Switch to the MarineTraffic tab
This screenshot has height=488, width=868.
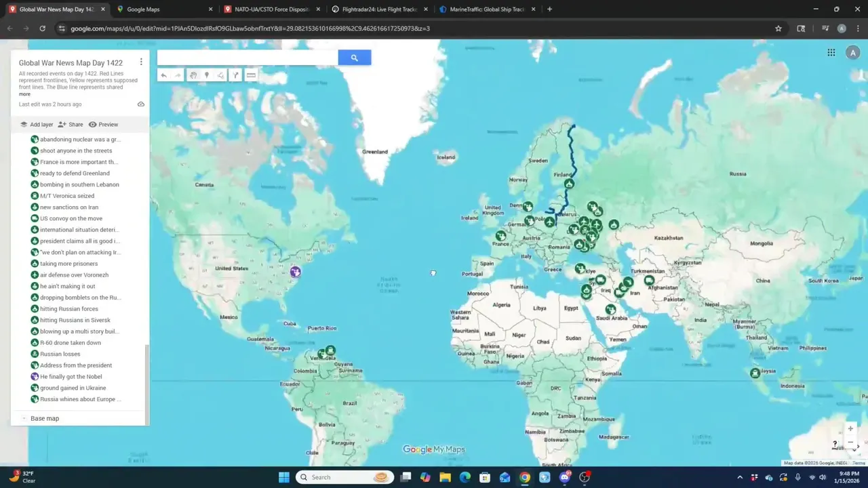click(487, 9)
